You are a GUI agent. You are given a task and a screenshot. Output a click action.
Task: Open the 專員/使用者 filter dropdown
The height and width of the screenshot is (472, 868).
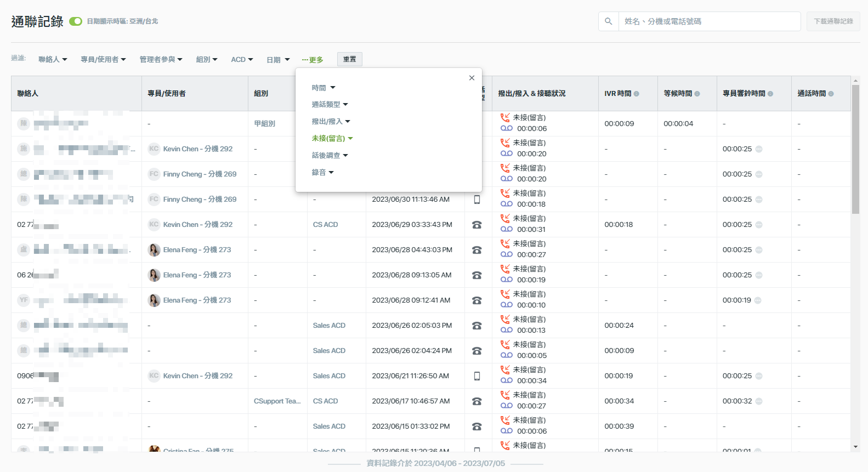click(x=103, y=59)
